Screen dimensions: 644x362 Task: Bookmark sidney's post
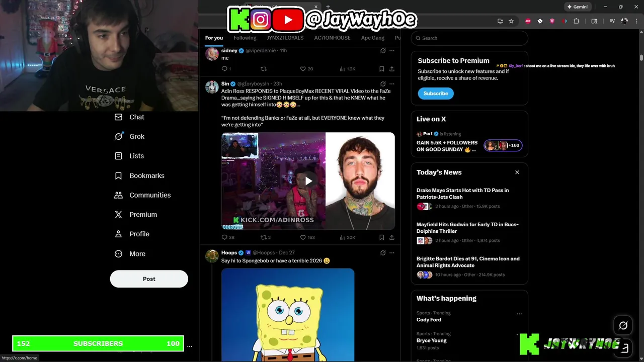click(x=382, y=69)
